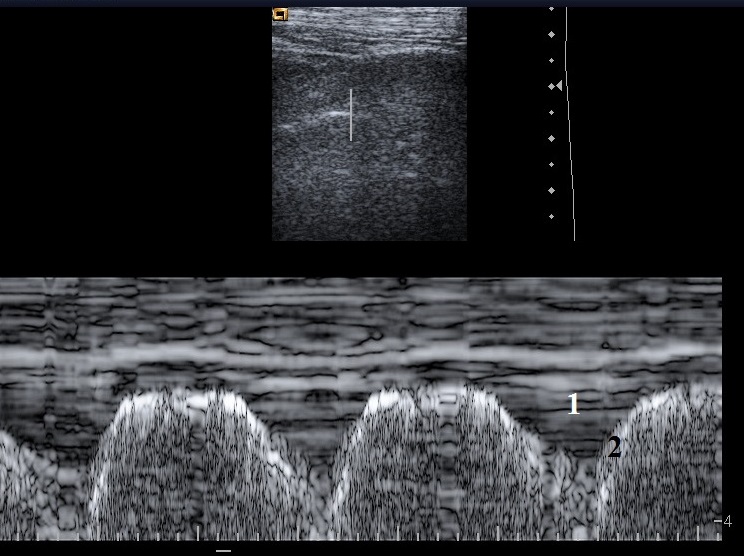The height and width of the screenshot is (556, 744).
Task: Select the focus position triangle on depth scale
Action: coord(559,86)
